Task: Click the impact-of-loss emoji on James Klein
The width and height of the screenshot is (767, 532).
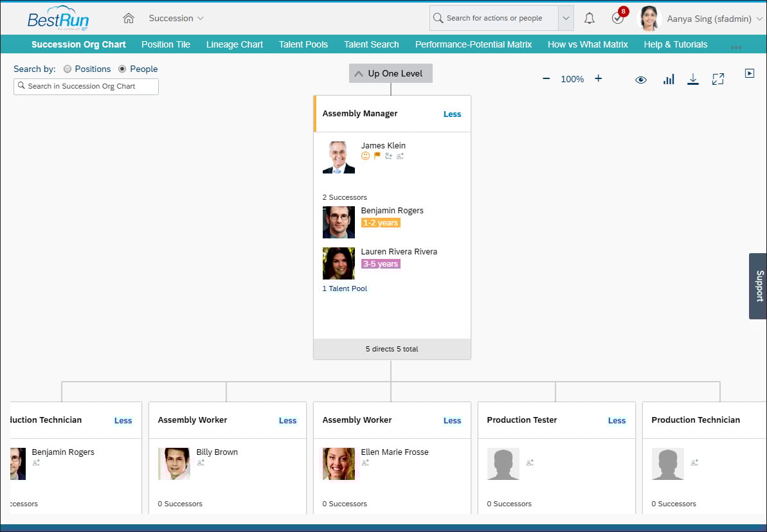Action: 365,155
